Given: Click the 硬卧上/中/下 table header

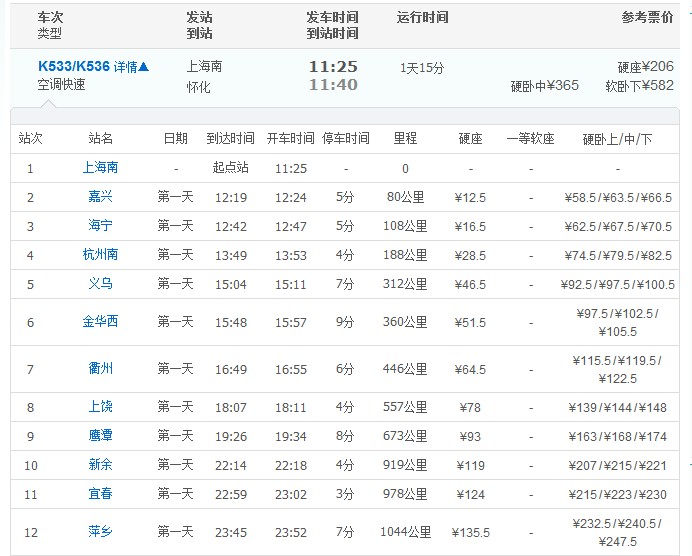Looking at the screenshot, I should point(617,139).
